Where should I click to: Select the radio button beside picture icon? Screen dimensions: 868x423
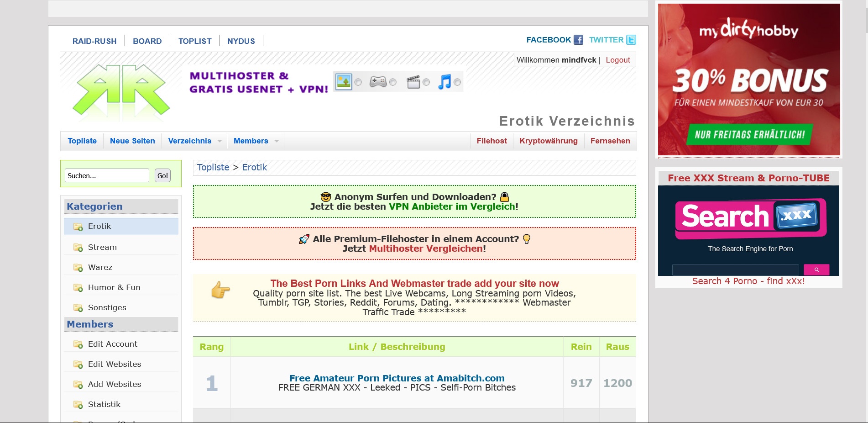[x=358, y=82]
